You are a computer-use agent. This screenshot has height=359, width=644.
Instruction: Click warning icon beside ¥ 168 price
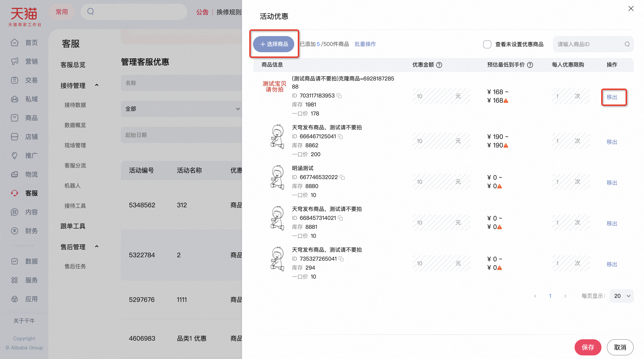(506, 101)
